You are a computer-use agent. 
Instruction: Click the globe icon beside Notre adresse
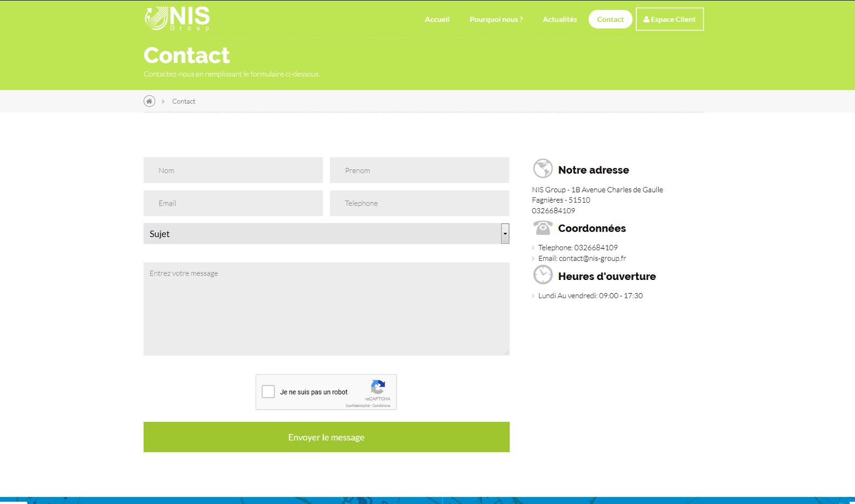(x=543, y=169)
